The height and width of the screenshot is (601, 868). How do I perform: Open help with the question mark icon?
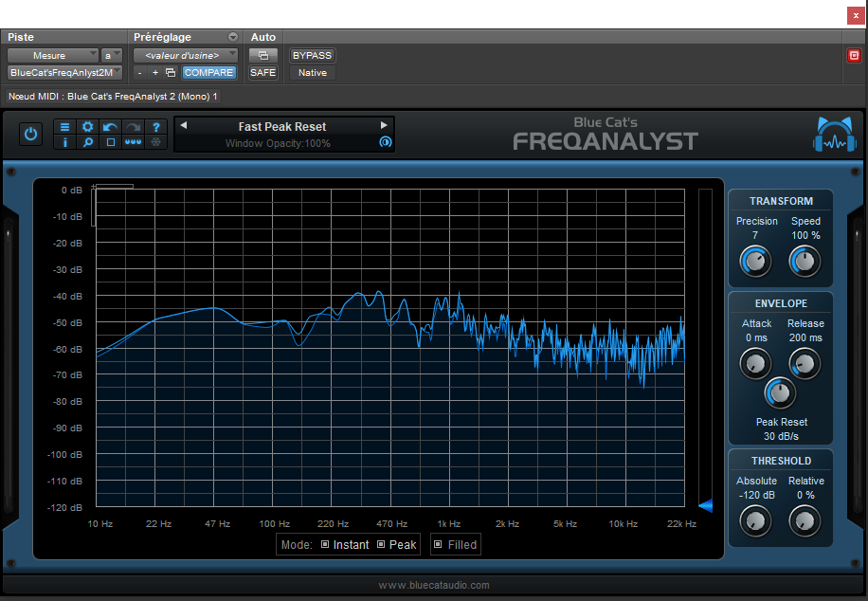156,127
